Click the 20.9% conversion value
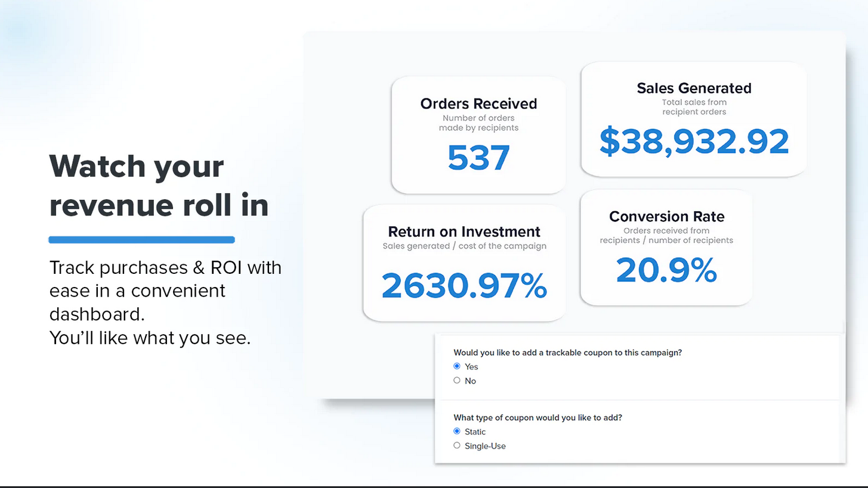The image size is (868, 488). (x=666, y=270)
